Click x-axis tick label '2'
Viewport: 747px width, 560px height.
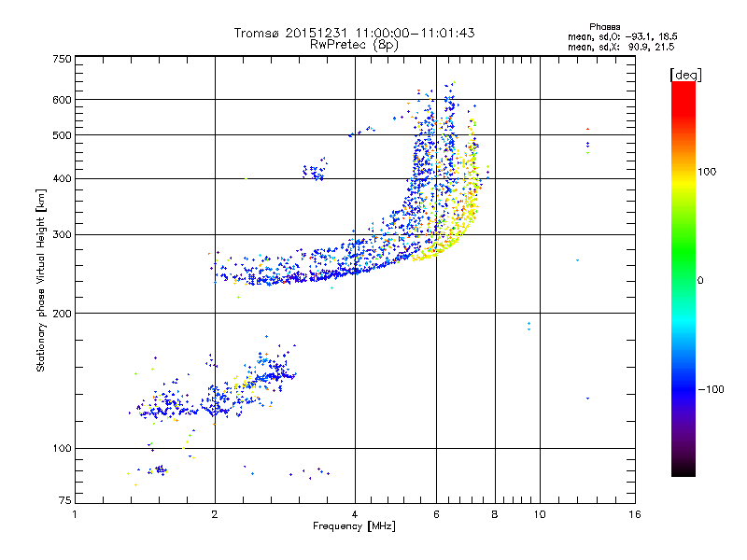[x=215, y=514]
